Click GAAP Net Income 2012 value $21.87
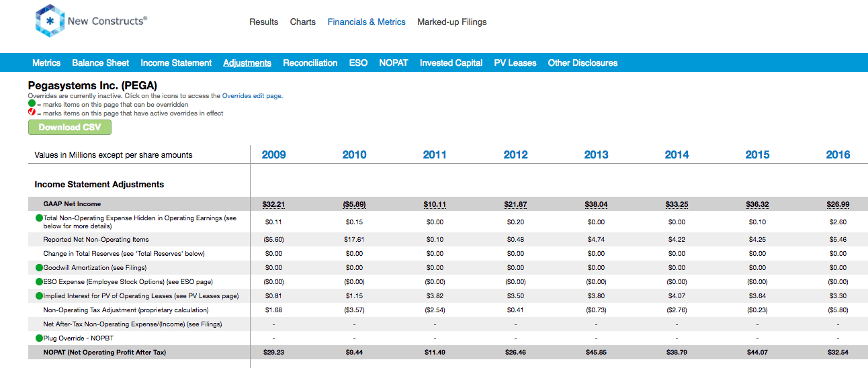 click(x=515, y=204)
